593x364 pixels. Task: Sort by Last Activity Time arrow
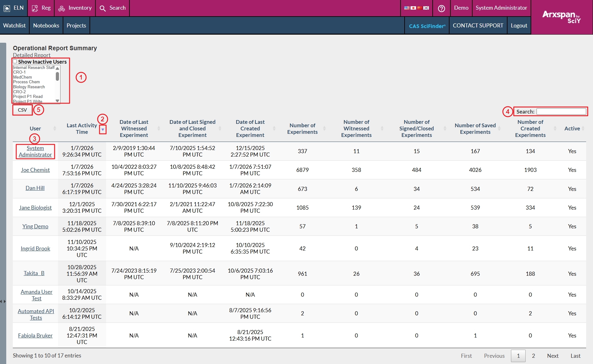103,129
